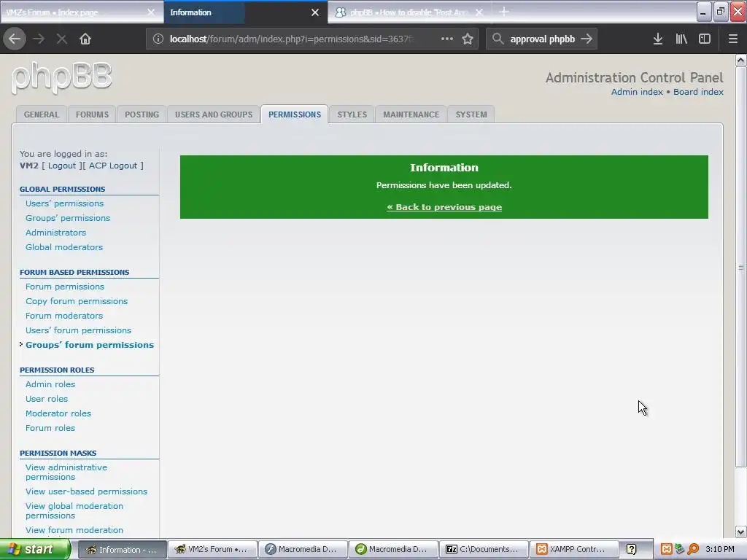
Task: Open the browser home page icon
Action: click(x=85, y=39)
